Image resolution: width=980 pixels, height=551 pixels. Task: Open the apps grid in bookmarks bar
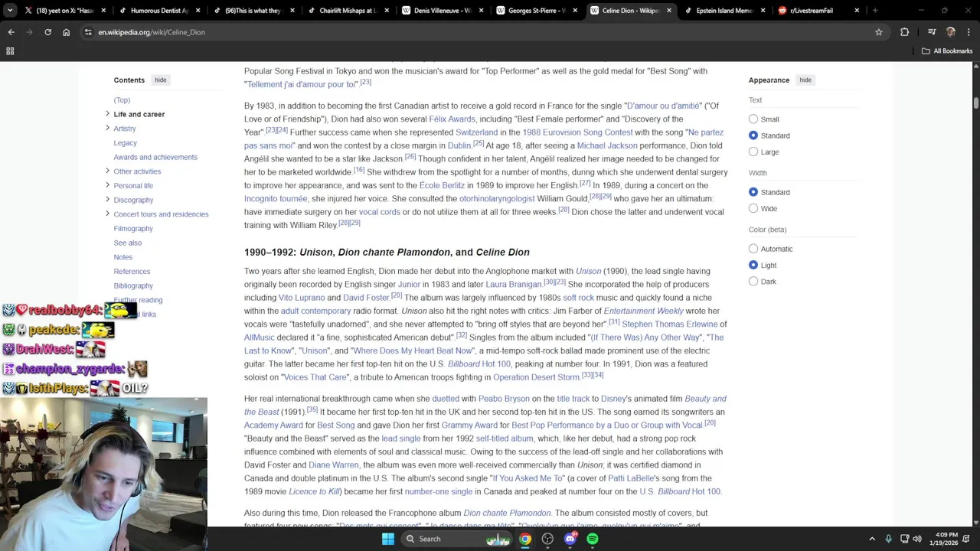[10, 51]
